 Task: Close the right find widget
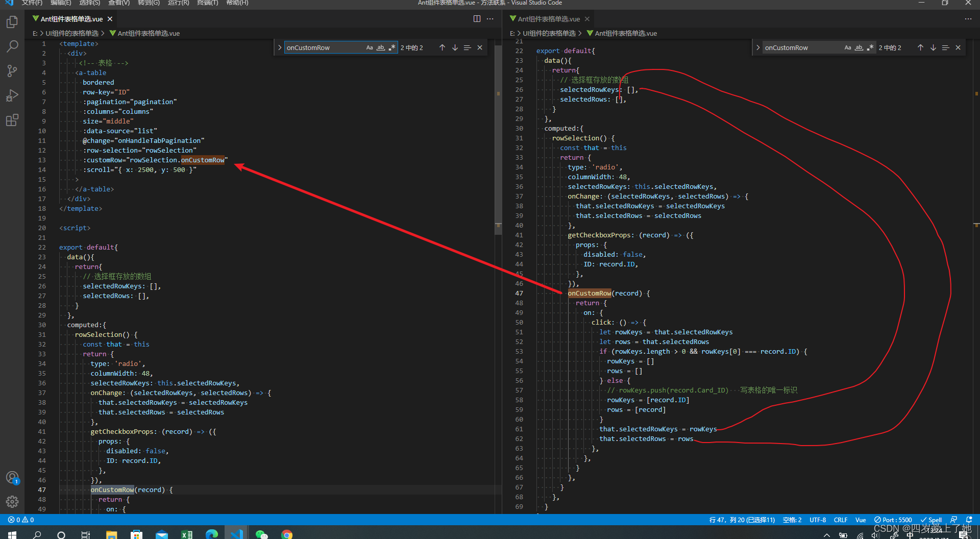pos(958,47)
